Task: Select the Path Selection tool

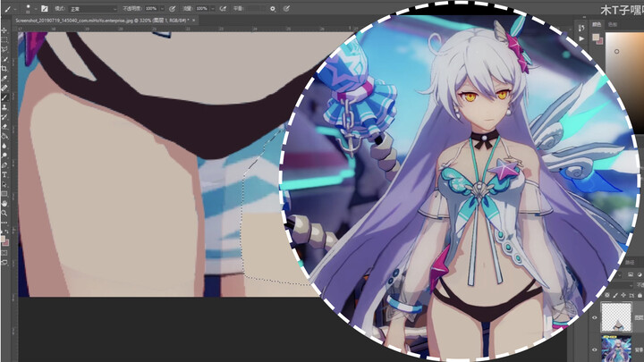Action: [4, 184]
